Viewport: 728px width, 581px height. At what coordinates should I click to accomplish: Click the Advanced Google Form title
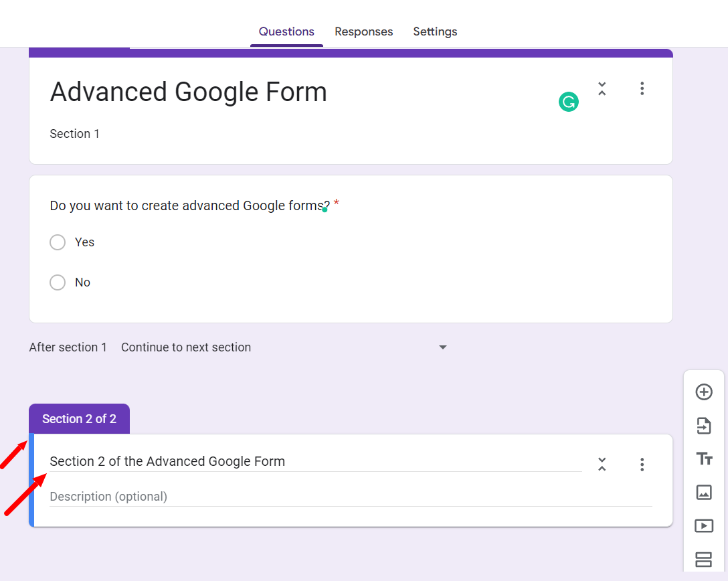coord(189,92)
